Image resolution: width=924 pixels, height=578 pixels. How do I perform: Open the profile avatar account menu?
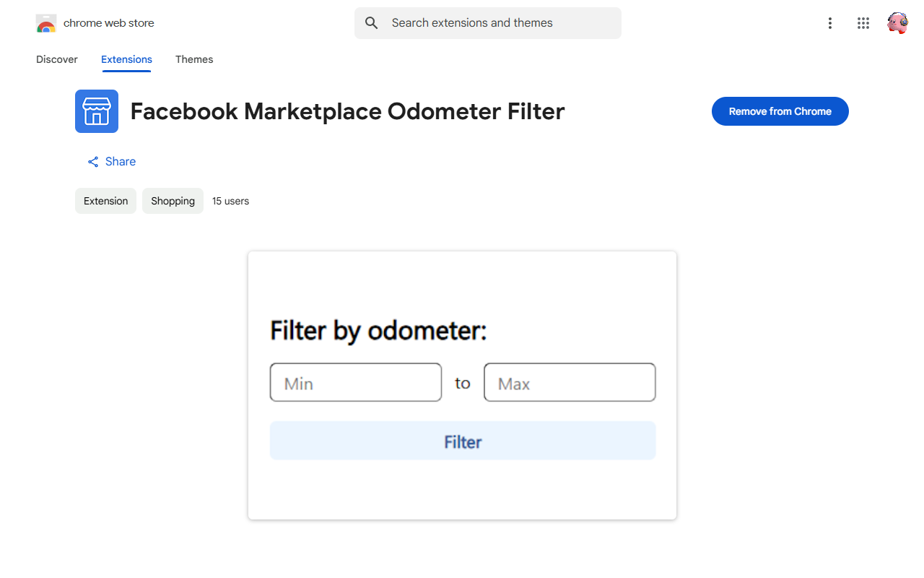pos(897,23)
